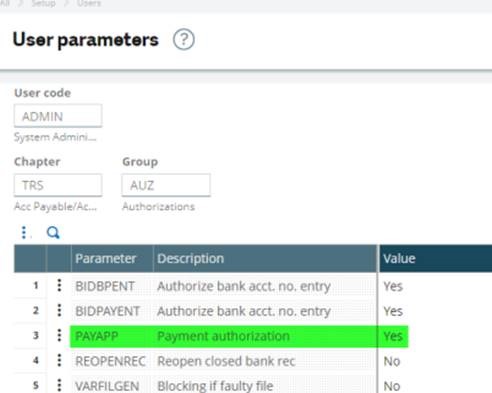Open row actions menu for BIDBPENT
The height and width of the screenshot is (393, 492).
59,286
